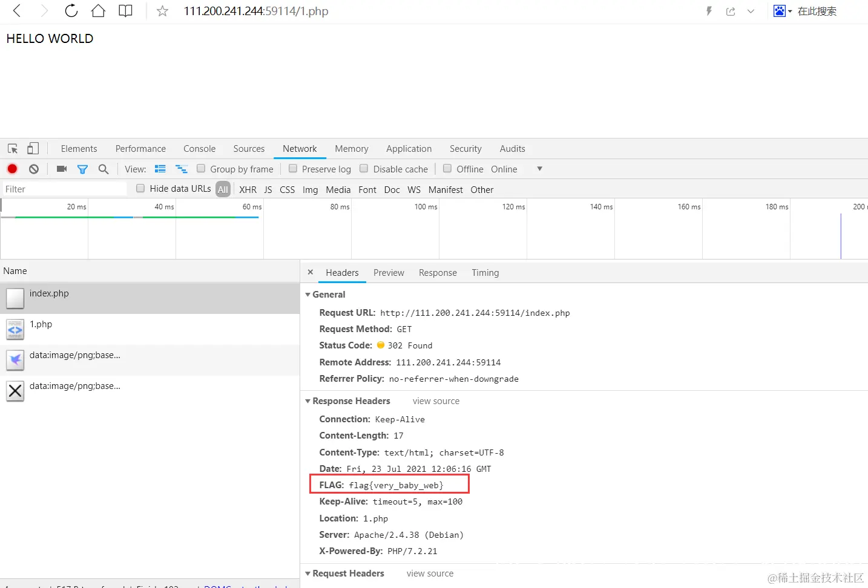Open the Preview tab of request details
The height and width of the screenshot is (588, 868).
389,273
